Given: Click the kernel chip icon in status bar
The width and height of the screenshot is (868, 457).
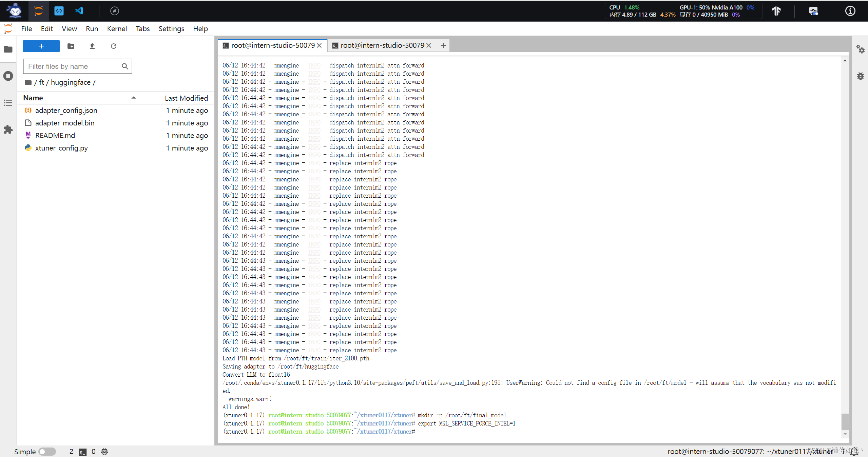Looking at the screenshot, I should 104,452.
